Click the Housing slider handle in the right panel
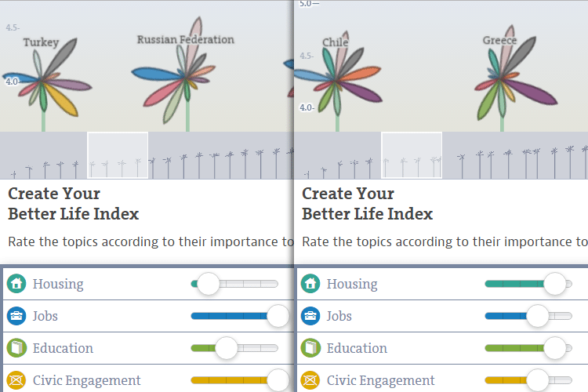The width and height of the screenshot is (588, 392). coord(554,284)
